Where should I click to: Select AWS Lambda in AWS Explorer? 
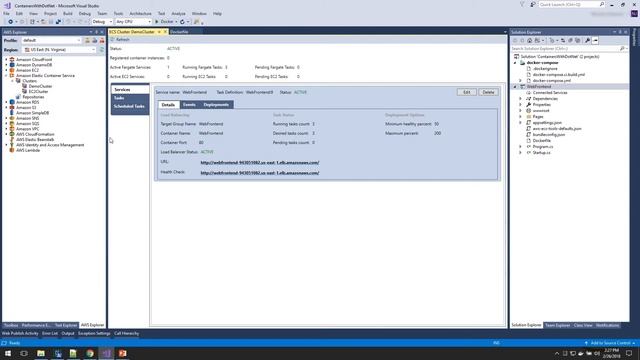(28, 150)
